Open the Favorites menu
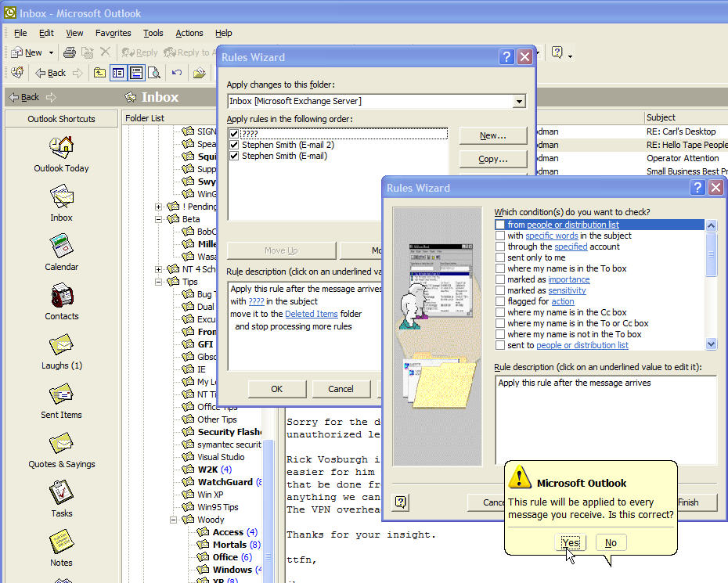 113,33
